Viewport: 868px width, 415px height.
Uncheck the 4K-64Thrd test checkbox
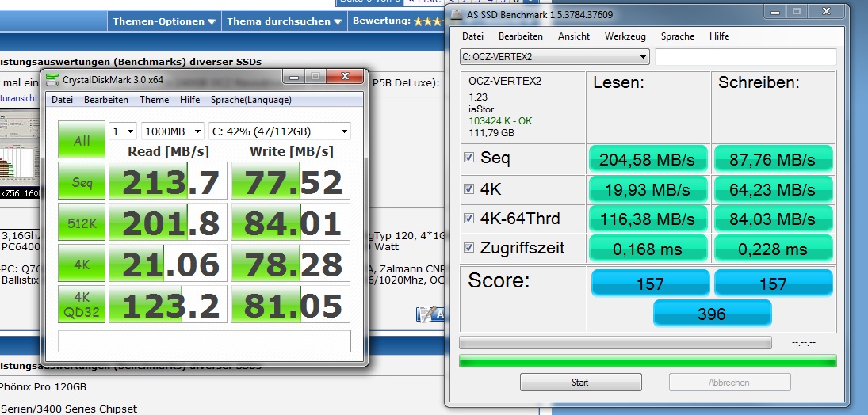(x=468, y=218)
